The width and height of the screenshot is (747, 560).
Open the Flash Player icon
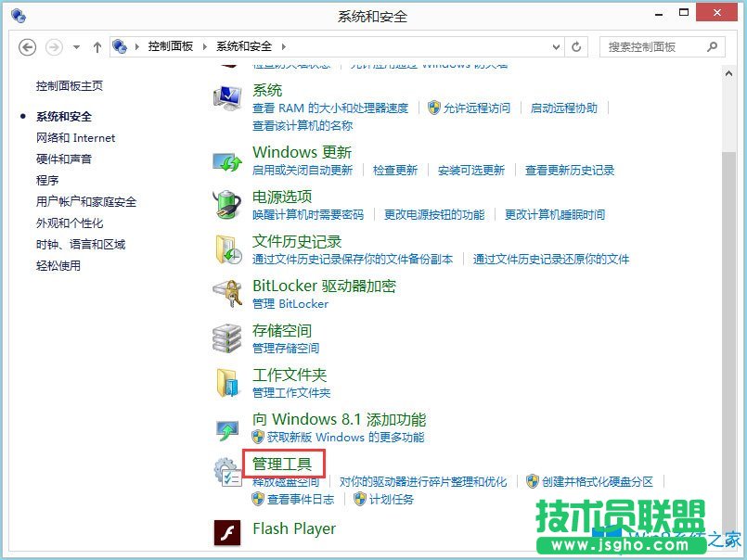pyautogui.click(x=227, y=529)
